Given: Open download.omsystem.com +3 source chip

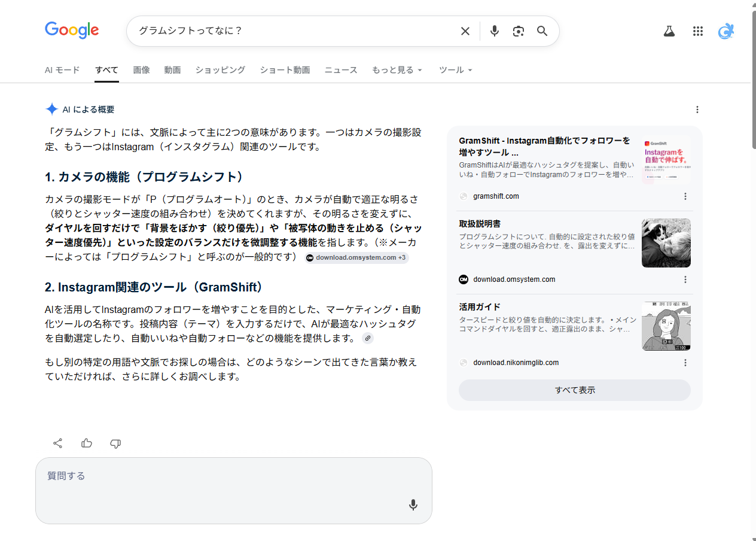Looking at the screenshot, I should point(356,258).
